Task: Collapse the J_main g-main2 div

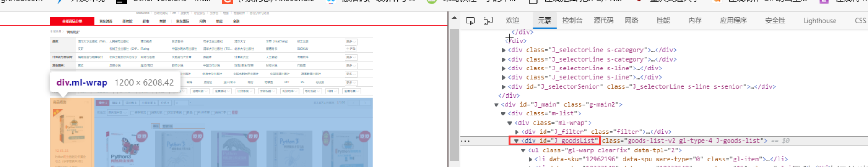Action: 496,104
